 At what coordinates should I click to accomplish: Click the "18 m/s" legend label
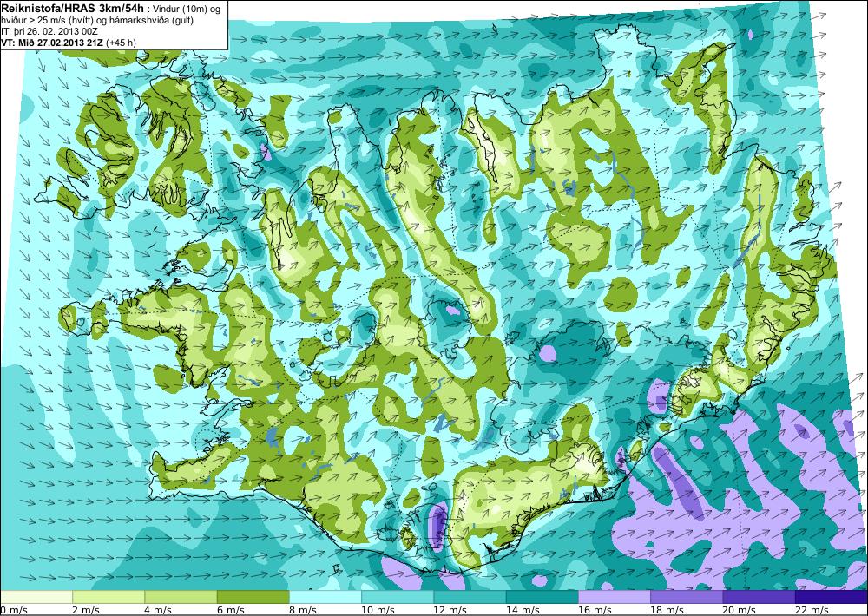pyautogui.click(x=667, y=610)
